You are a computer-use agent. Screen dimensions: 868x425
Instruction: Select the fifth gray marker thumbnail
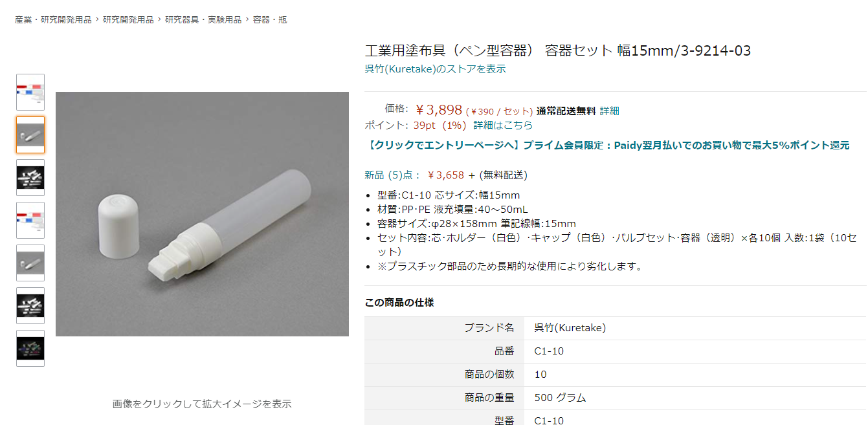30,263
